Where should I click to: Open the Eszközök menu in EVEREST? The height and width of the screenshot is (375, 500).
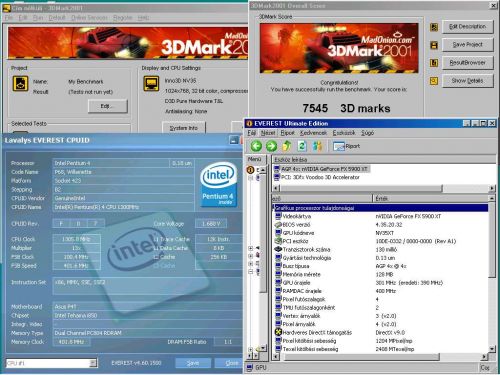[344, 133]
